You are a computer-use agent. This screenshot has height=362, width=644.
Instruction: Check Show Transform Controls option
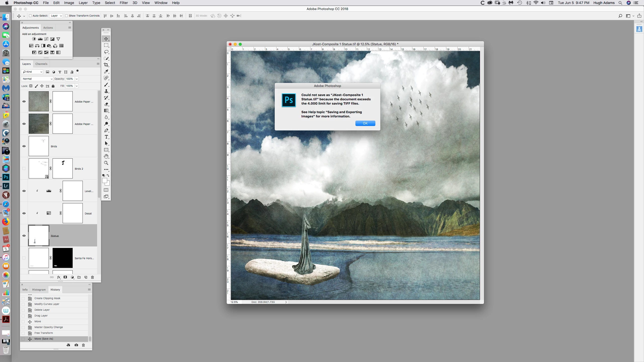(x=67, y=16)
